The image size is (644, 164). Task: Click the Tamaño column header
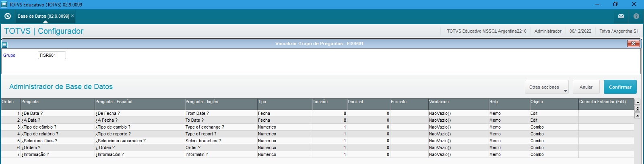click(x=329, y=104)
